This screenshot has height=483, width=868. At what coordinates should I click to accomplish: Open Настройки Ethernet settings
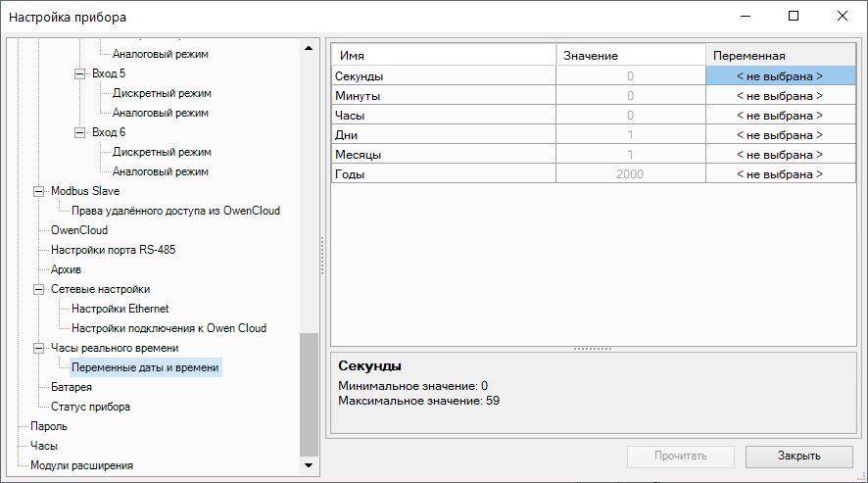(120, 309)
